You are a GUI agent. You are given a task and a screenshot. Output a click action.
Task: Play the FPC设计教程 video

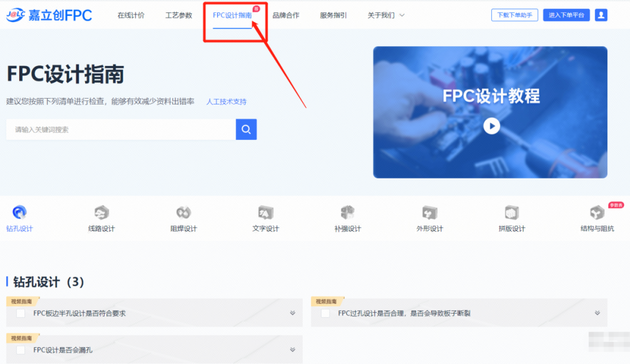click(x=491, y=125)
